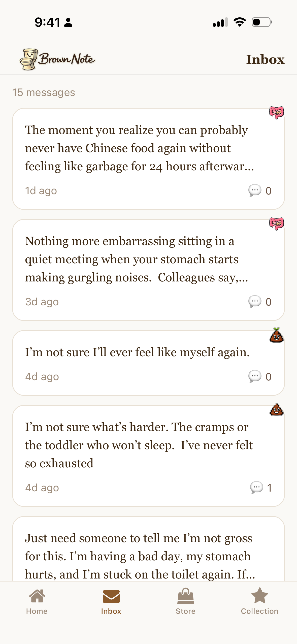
Task: Tap comment bubble on 'feel like myself' message
Action: (x=255, y=377)
